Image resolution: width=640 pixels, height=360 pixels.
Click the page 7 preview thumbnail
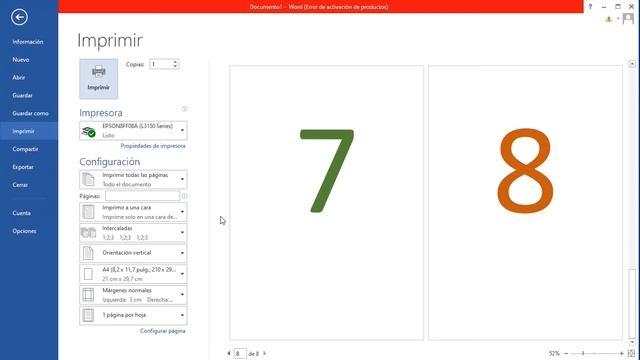[x=327, y=203]
